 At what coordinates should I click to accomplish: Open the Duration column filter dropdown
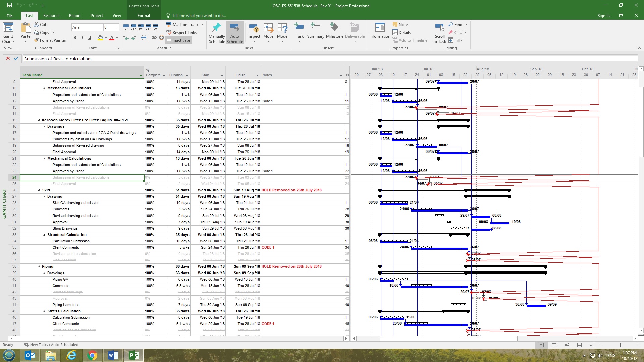pyautogui.click(x=187, y=75)
